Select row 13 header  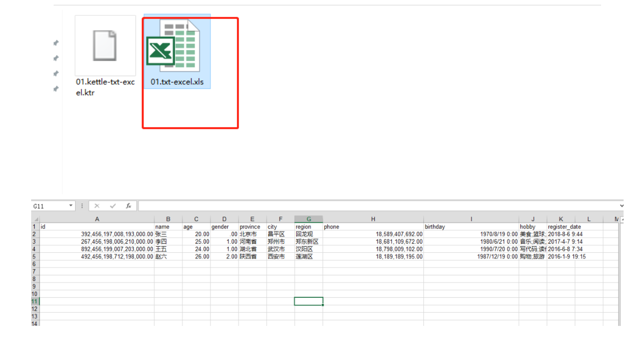(x=35, y=317)
